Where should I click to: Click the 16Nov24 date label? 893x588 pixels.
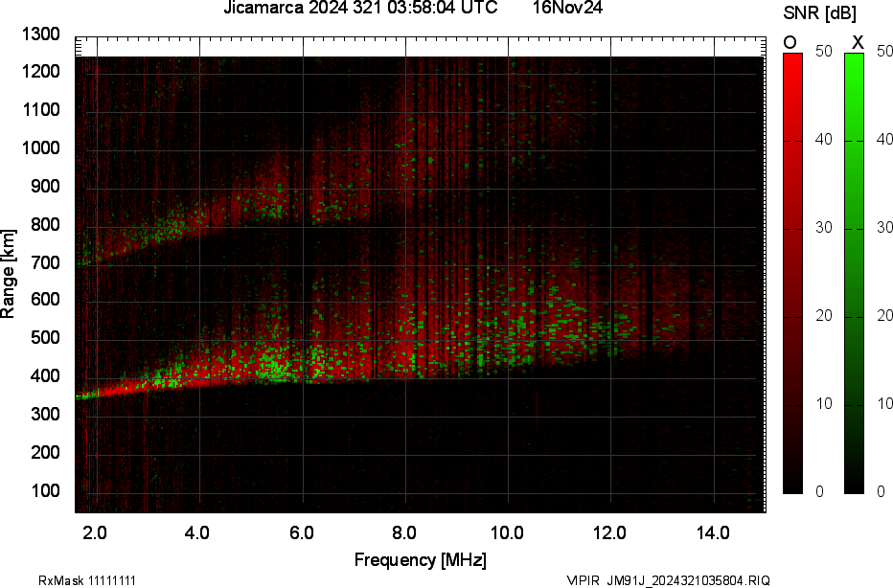point(568,9)
